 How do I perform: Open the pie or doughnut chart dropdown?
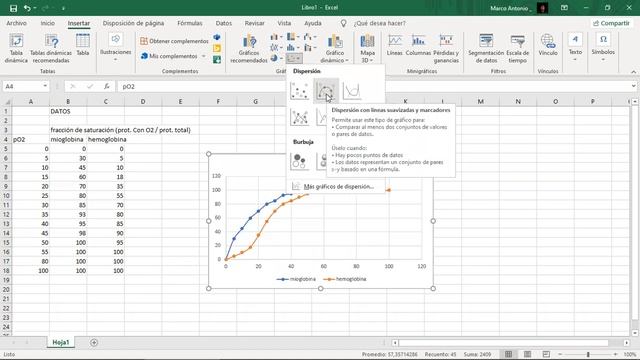(x=276, y=59)
